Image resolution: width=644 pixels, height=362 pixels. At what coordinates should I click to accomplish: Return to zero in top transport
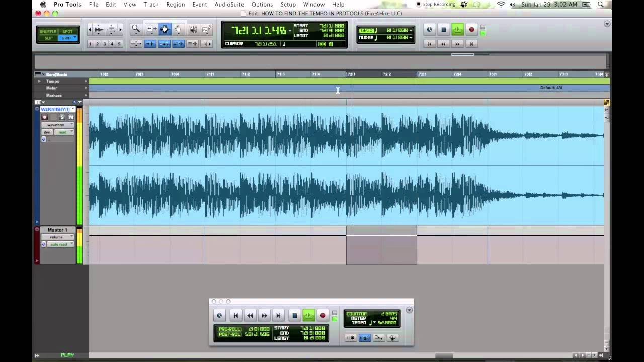[x=430, y=44]
